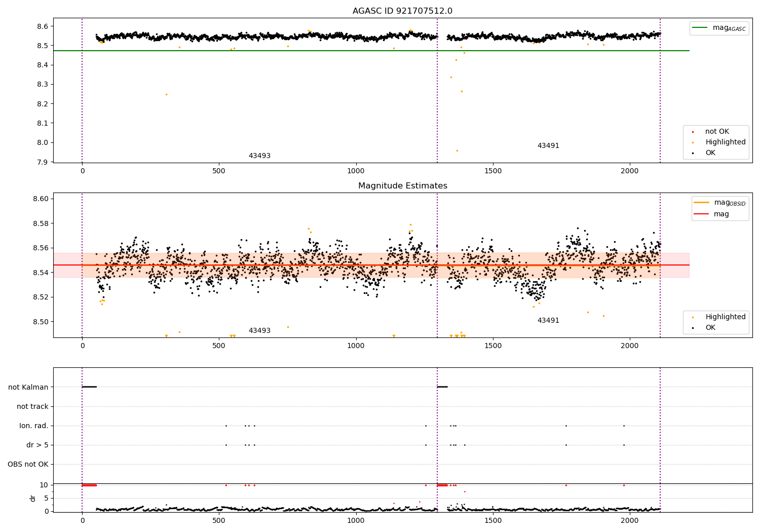
Task: Click the '43491' label in the middle plot
Action: point(548,321)
